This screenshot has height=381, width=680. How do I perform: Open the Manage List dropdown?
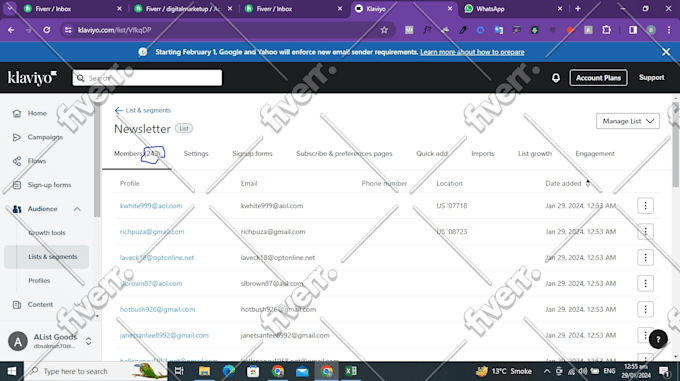coord(628,121)
